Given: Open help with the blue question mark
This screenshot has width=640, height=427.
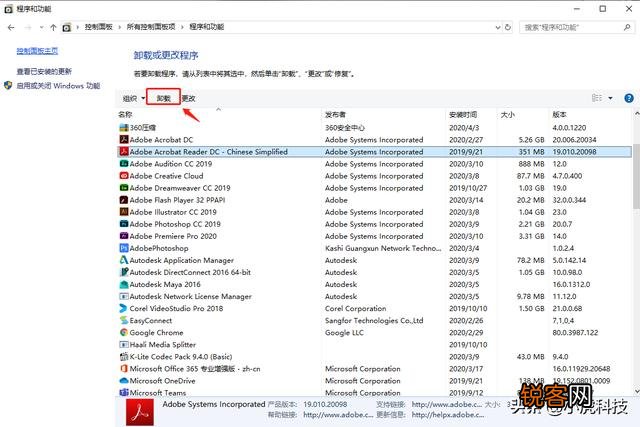Looking at the screenshot, I should click(629, 98).
